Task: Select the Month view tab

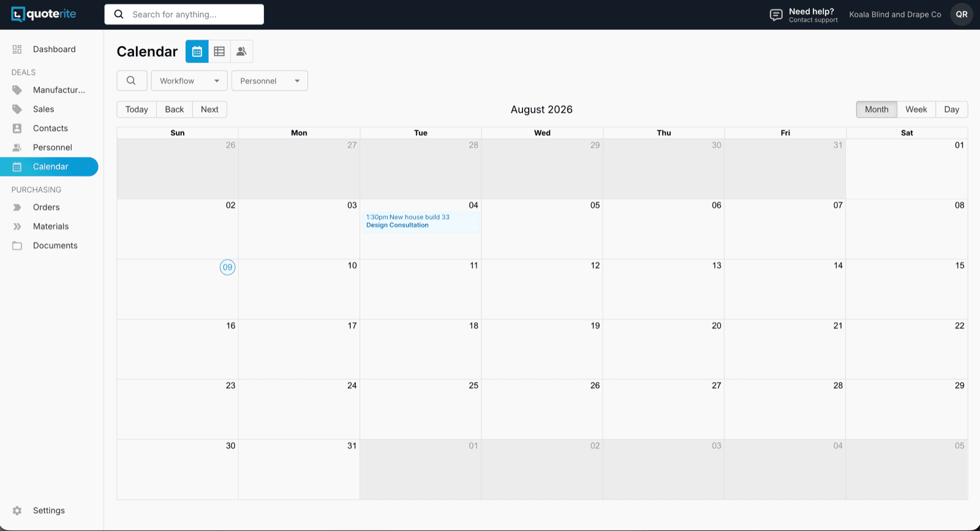Action: tap(876, 109)
